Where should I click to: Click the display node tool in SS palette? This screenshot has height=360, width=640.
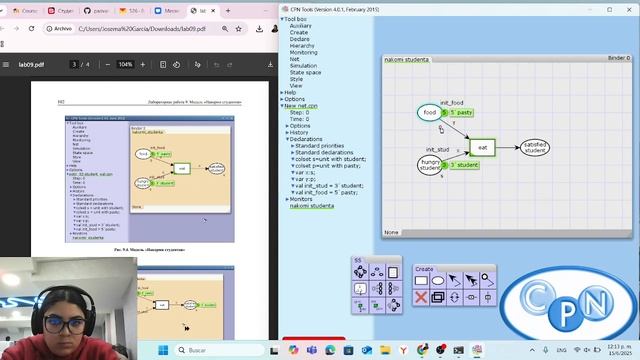(x=360, y=289)
